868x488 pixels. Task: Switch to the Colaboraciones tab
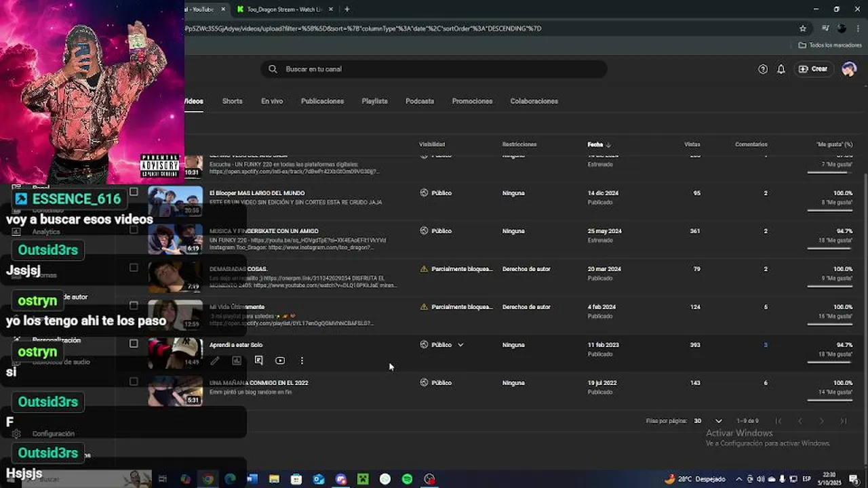(x=534, y=101)
